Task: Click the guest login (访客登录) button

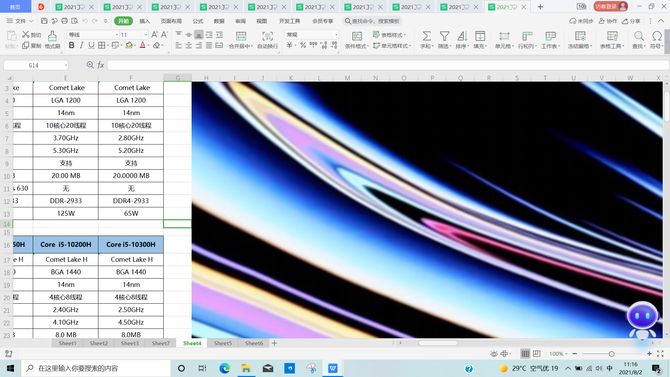Action: click(x=611, y=6)
